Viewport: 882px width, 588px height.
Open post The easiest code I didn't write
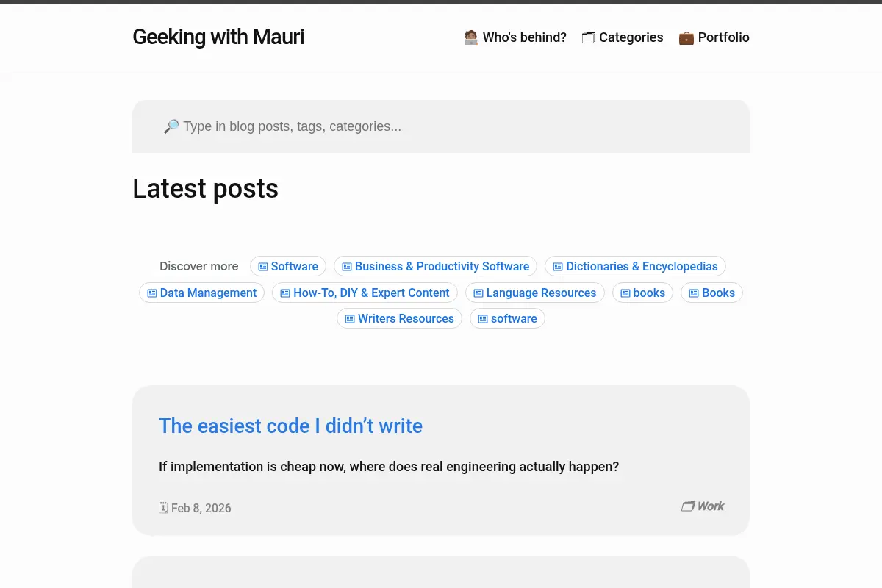[290, 426]
